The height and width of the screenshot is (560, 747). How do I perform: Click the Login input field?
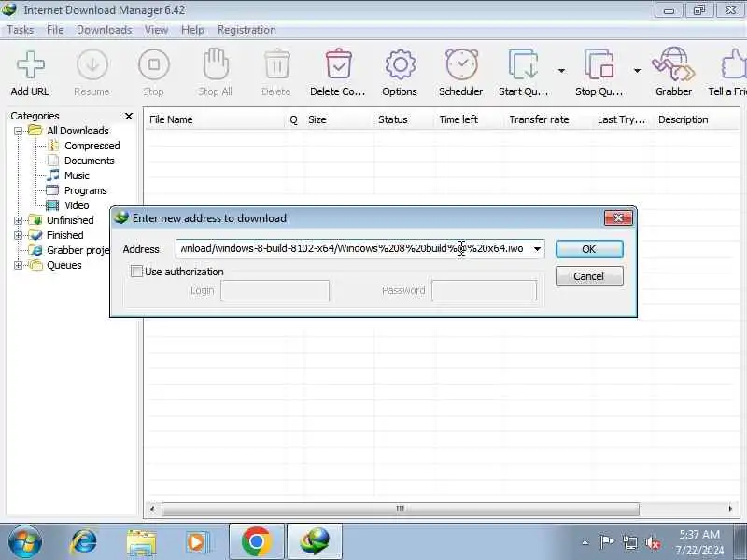pyautogui.click(x=275, y=290)
